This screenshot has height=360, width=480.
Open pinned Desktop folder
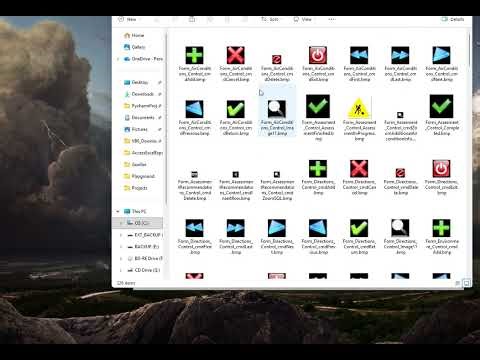coord(136,82)
